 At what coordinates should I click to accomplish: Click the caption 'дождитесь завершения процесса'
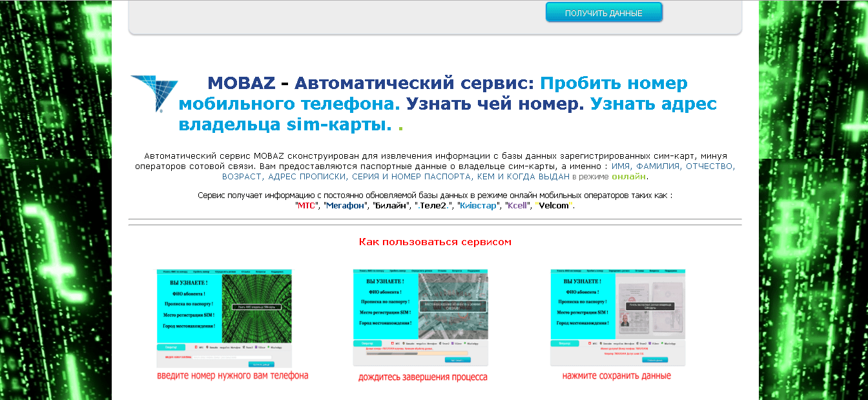(422, 377)
